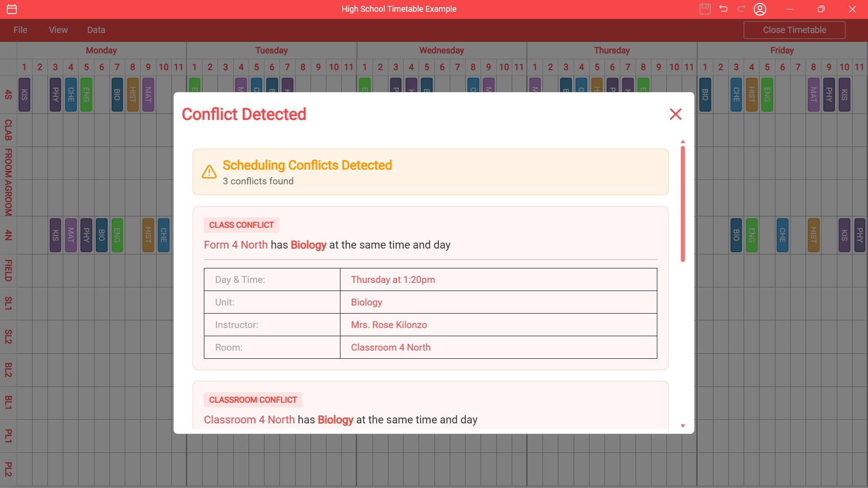
Task: Select the CLASS CONFLICT label
Action: (x=241, y=225)
